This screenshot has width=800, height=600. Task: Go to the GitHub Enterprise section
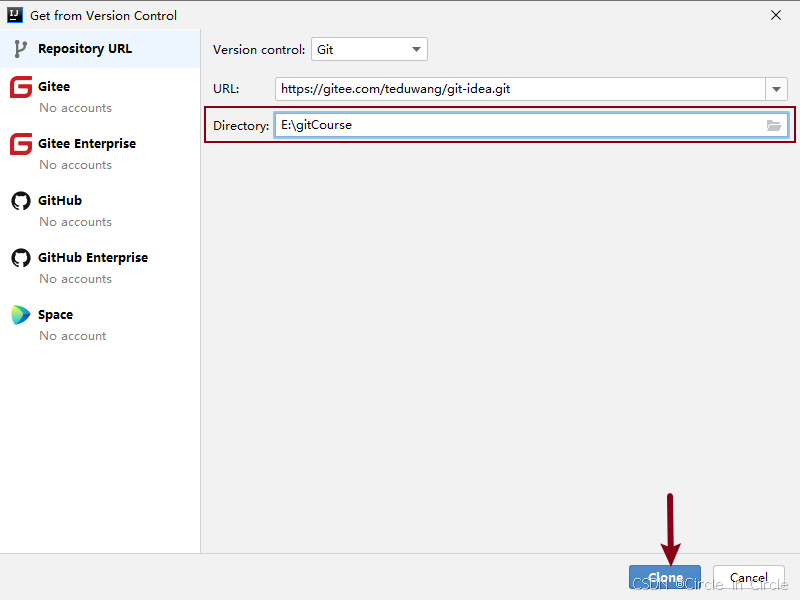(x=93, y=258)
